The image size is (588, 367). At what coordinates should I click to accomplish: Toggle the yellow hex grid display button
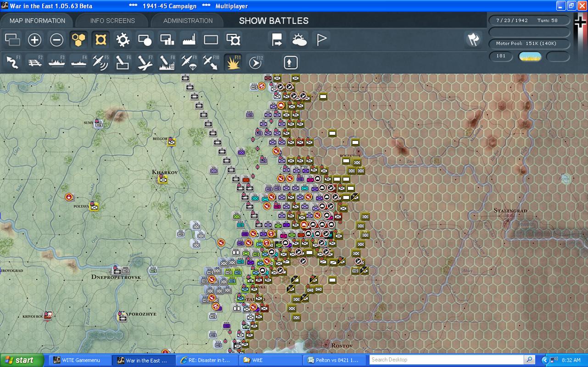78,40
